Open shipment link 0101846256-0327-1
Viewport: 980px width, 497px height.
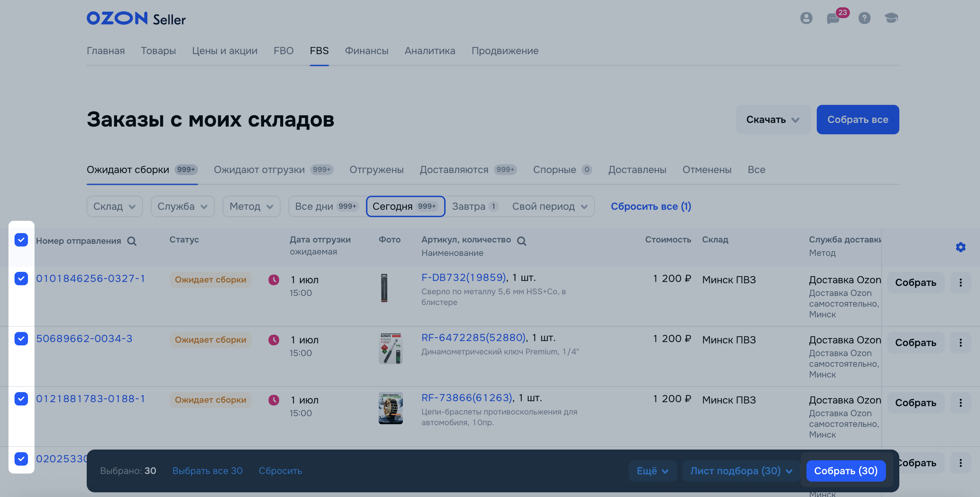[x=91, y=279]
